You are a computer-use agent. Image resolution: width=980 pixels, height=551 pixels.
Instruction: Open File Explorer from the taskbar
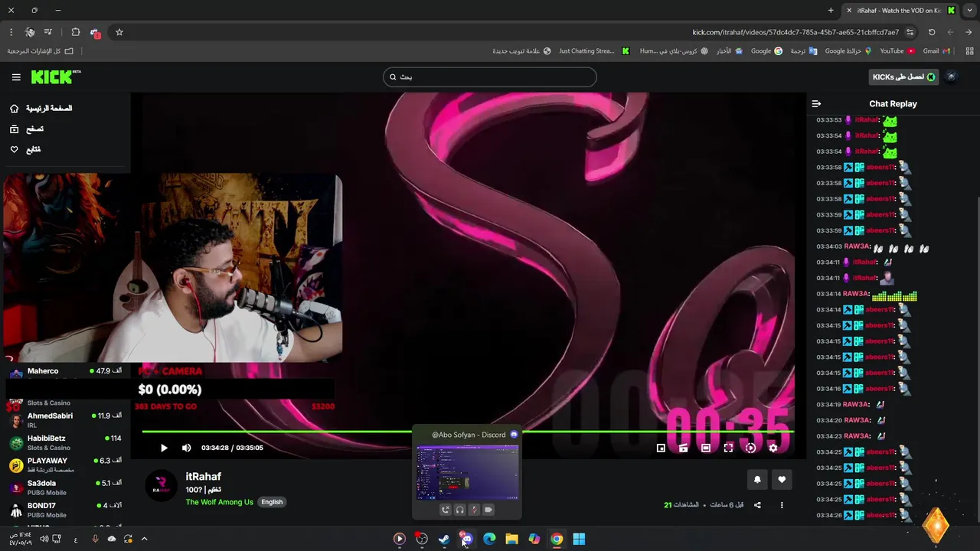pos(511,539)
